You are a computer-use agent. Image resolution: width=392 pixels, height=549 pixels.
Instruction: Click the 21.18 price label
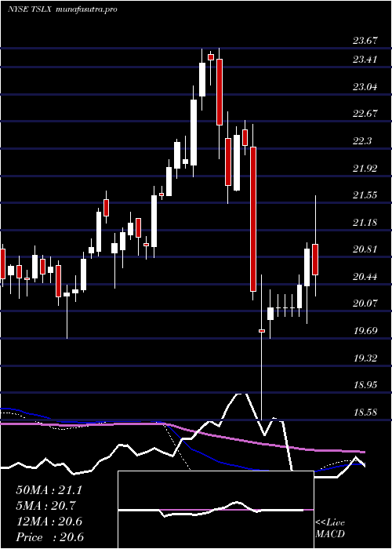[x=365, y=223]
